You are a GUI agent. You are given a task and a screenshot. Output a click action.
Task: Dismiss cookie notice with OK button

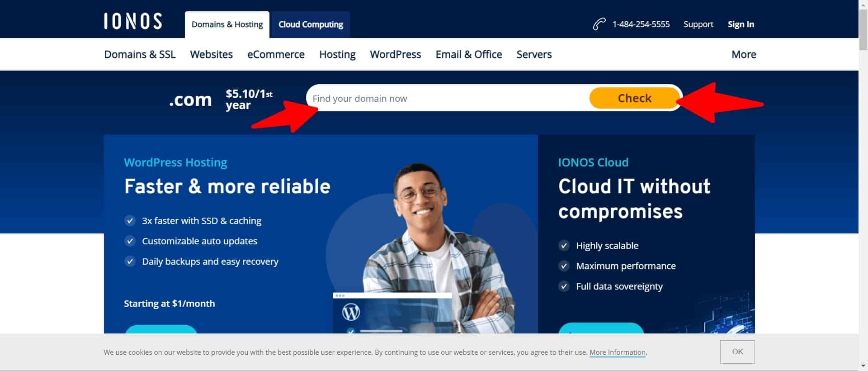click(737, 352)
